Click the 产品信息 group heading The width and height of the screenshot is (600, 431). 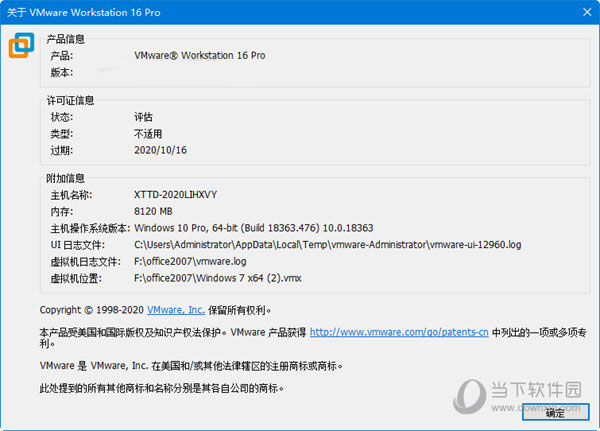pos(65,39)
